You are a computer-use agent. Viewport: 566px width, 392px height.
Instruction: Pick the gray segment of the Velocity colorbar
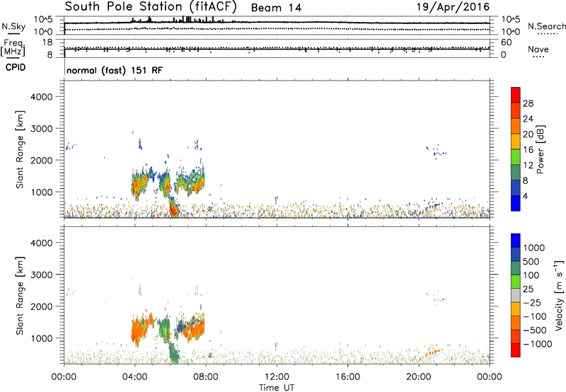click(x=516, y=295)
